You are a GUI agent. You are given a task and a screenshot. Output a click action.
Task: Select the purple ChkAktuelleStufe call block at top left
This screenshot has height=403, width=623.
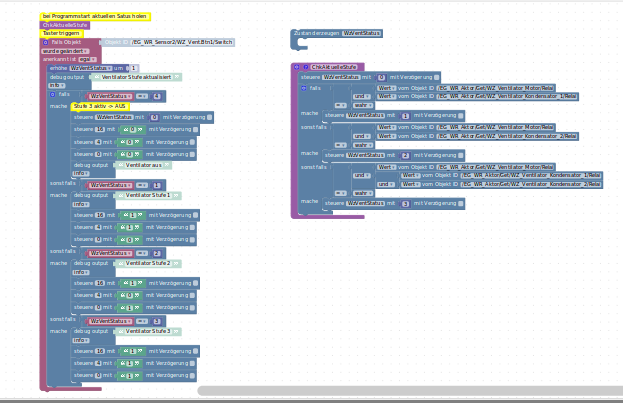pyautogui.click(x=65, y=25)
